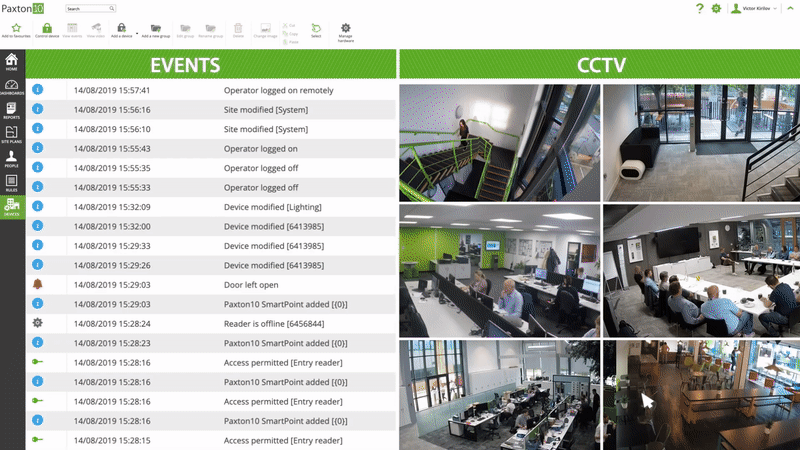Click the Edit group icon
Screen dimensions: 800x450
click(185, 28)
